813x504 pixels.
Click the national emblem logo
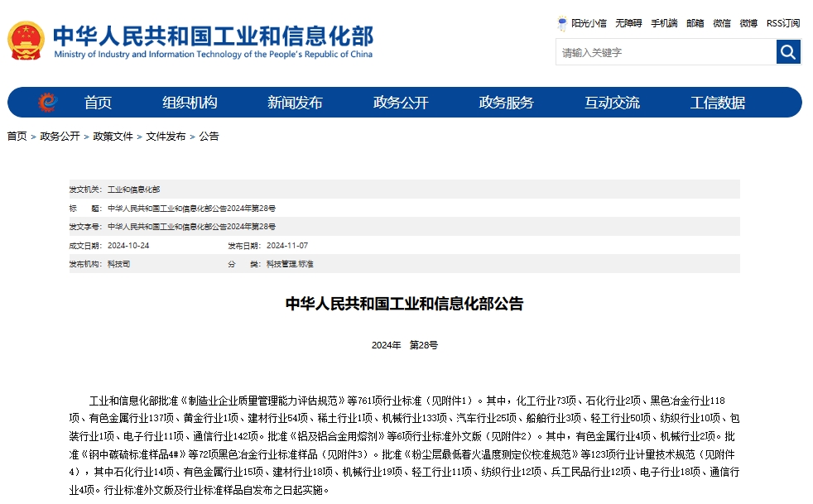(26, 41)
